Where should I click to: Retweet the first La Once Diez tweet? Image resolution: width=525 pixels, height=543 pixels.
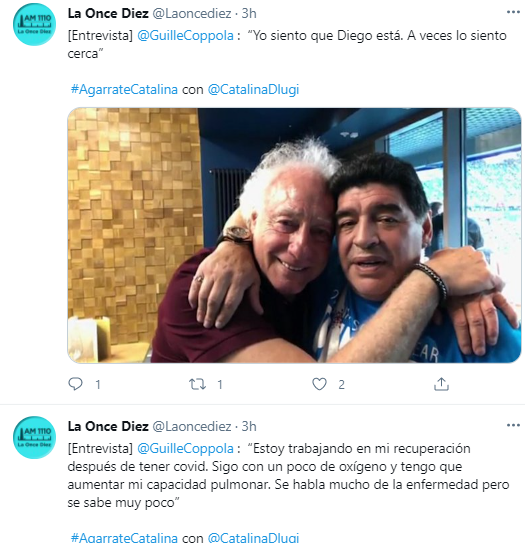197,384
